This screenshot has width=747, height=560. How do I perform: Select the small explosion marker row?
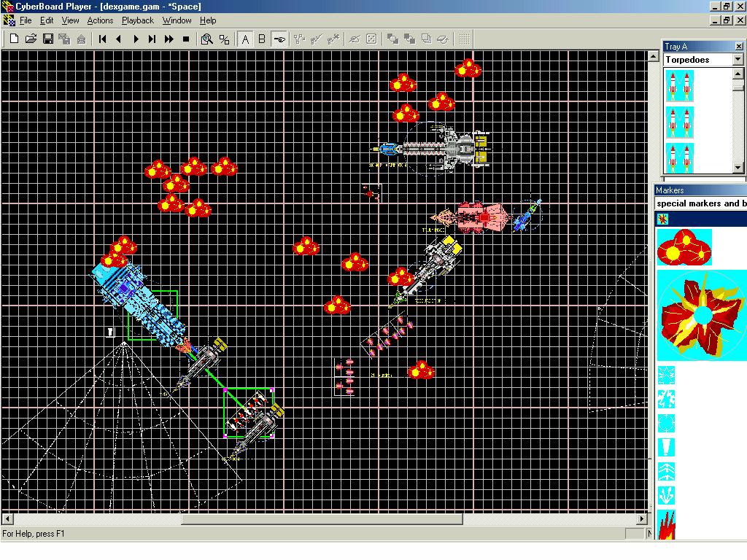click(x=701, y=219)
